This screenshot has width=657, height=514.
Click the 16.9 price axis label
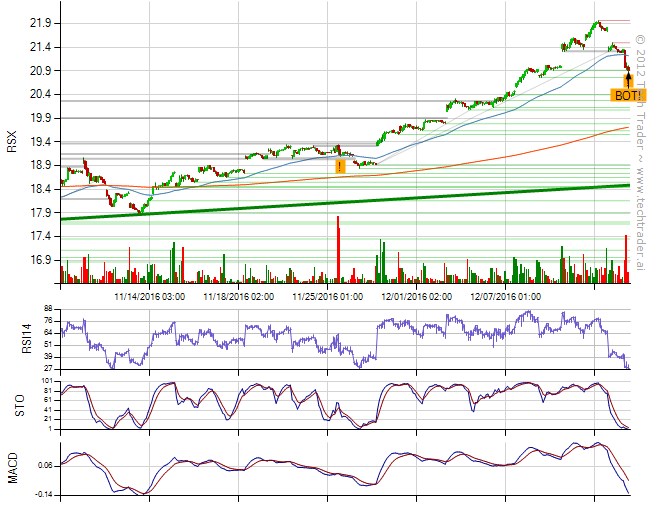pyautogui.click(x=43, y=260)
